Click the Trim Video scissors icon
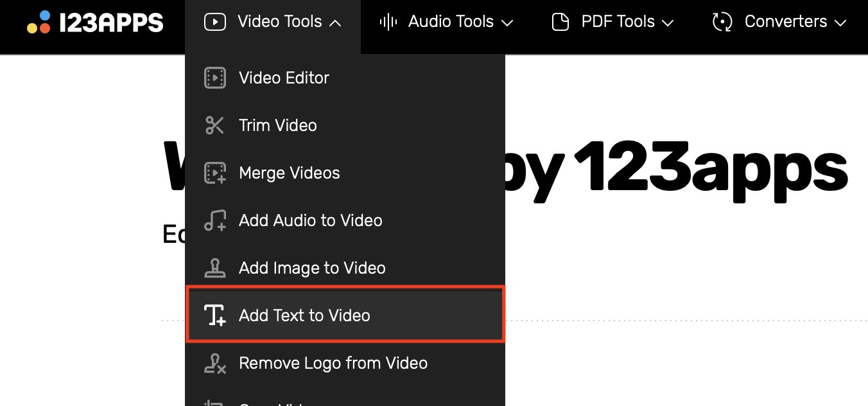The height and width of the screenshot is (406, 868). pos(214,125)
